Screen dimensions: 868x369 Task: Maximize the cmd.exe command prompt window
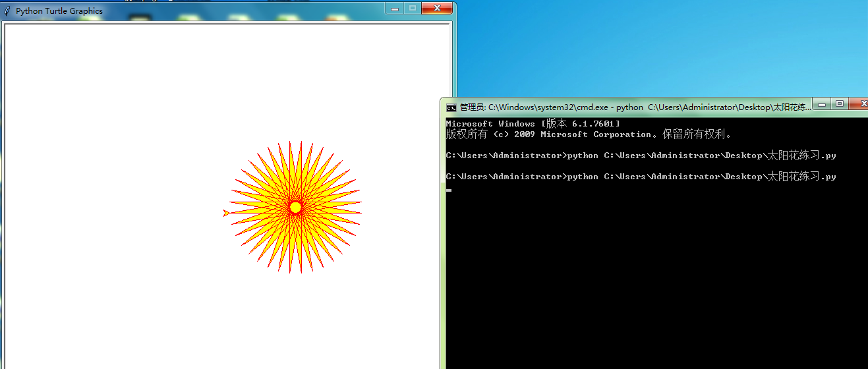pos(839,103)
